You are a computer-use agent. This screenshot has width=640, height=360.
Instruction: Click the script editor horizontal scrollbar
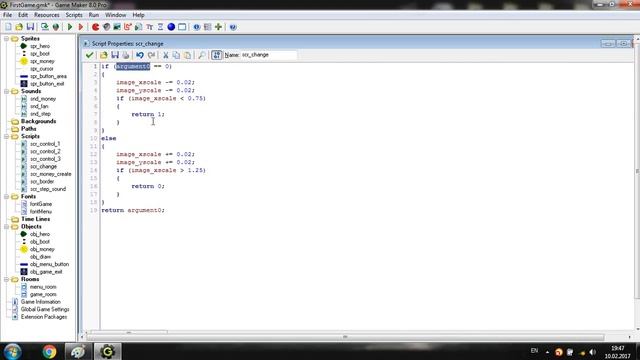tap(345, 337)
